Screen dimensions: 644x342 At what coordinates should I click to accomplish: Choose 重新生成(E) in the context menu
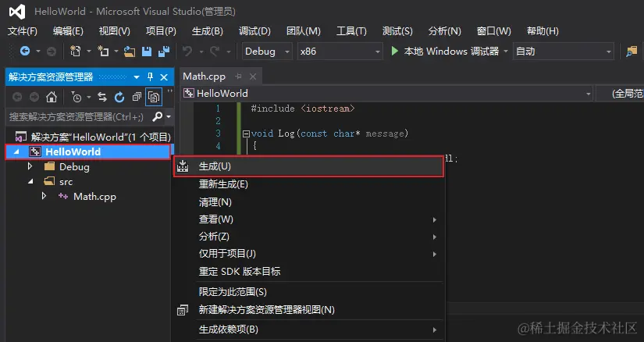coord(309,184)
